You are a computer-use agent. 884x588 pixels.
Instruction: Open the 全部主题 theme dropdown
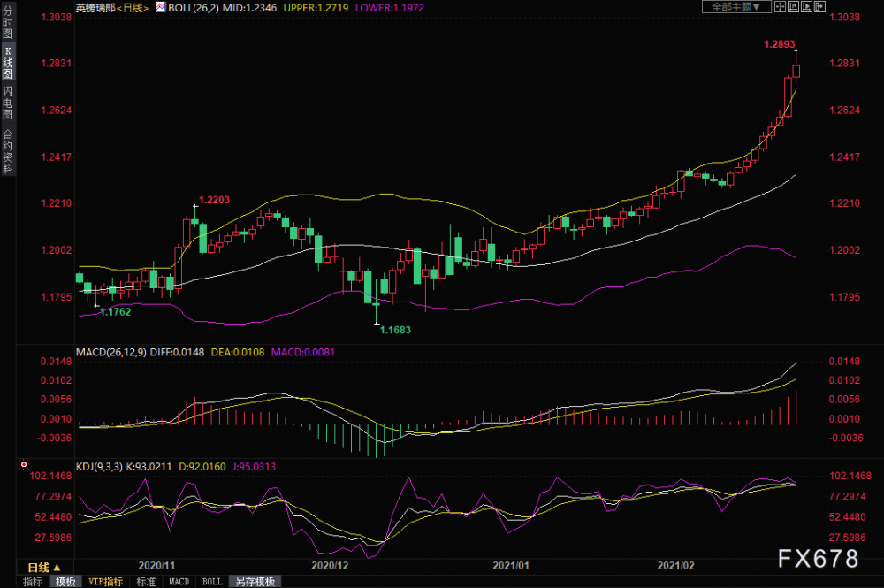pos(736,7)
